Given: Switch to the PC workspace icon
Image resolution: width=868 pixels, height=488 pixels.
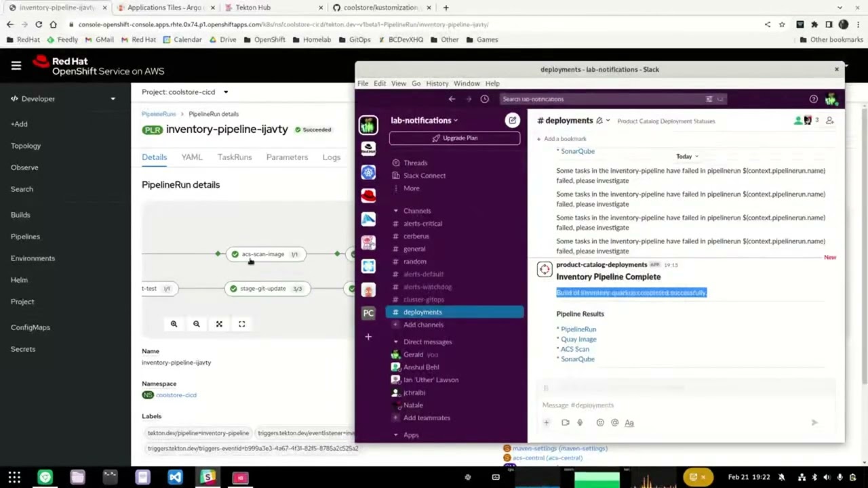Looking at the screenshot, I should pyautogui.click(x=368, y=312).
